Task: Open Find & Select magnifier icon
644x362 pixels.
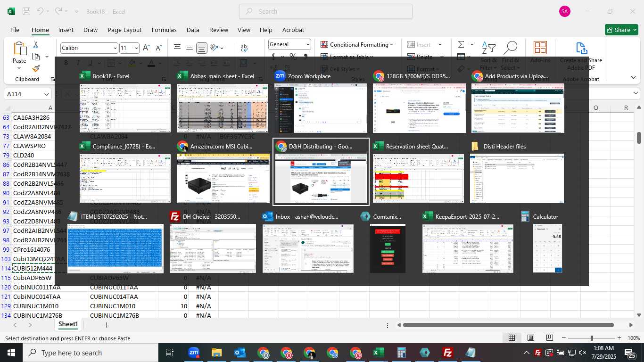Action: [x=510, y=48]
